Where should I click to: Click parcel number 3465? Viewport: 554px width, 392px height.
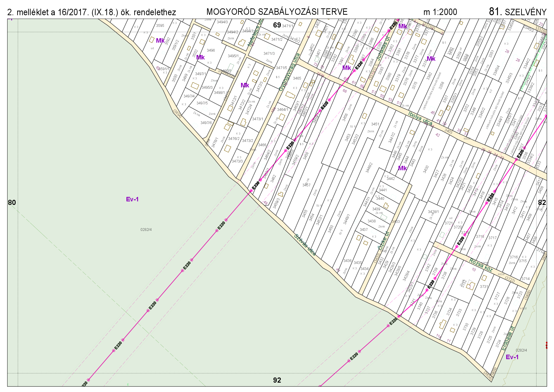[297, 78]
